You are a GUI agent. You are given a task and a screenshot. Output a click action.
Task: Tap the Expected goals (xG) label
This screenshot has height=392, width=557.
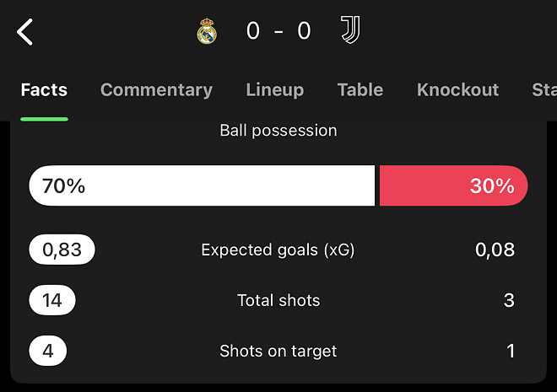(278, 250)
